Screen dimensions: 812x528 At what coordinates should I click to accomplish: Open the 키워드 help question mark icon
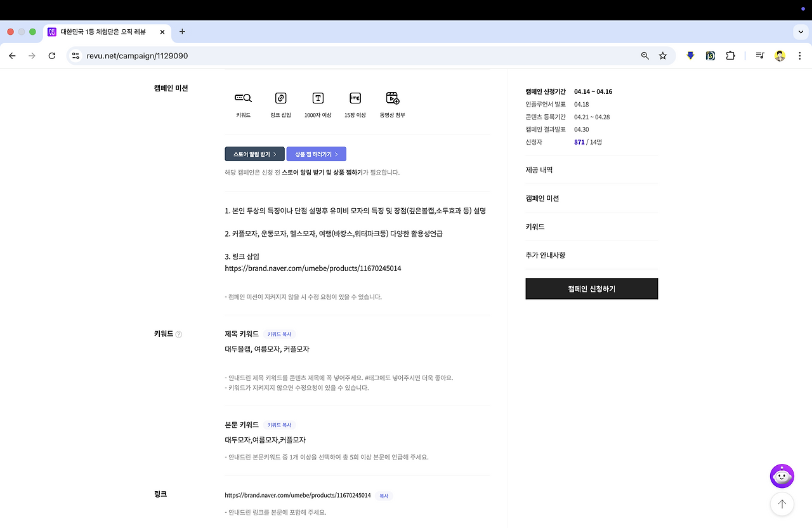click(179, 334)
